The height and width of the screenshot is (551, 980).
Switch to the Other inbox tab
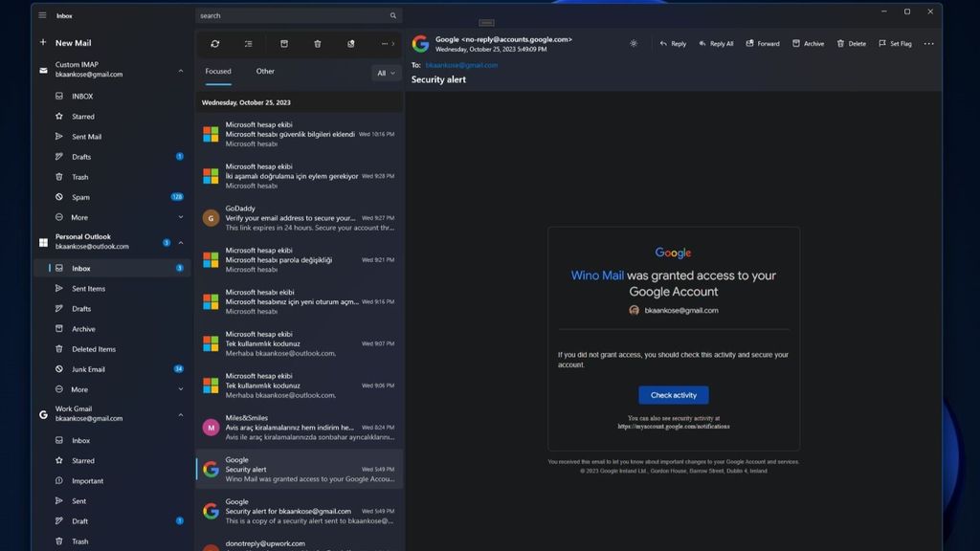[265, 71]
